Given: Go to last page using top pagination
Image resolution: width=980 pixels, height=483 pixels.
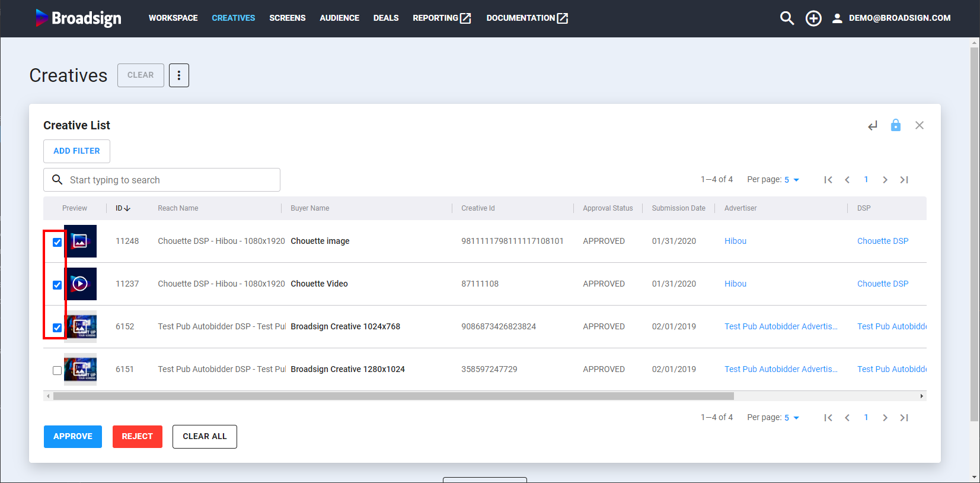Looking at the screenshot, I should 904,180.
